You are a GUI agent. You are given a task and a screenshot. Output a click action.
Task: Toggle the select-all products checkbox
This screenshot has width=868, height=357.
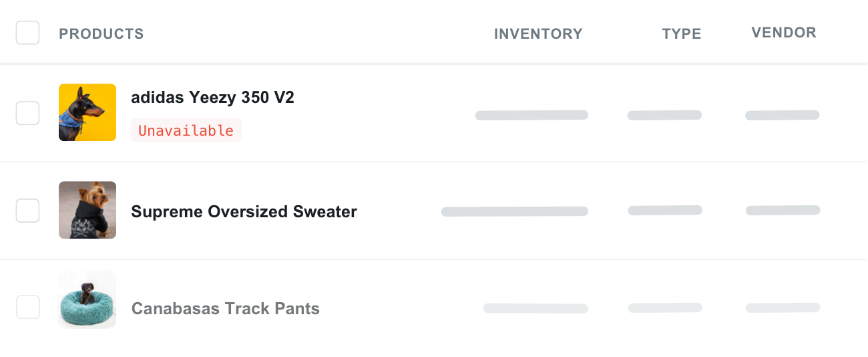click(x=27, y=33)
